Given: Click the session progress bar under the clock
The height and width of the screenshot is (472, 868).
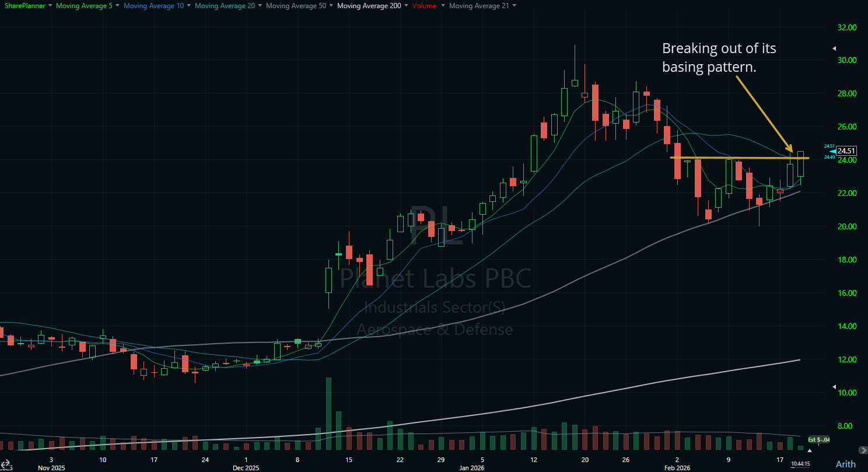Looking at the screenshot, I should (800, 468).
